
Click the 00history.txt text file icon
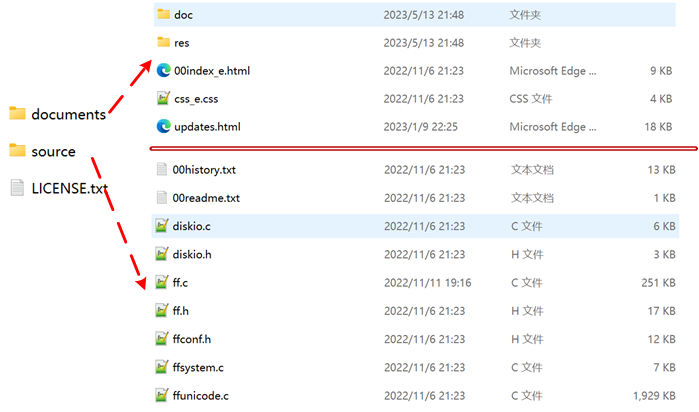pos(162,170)
